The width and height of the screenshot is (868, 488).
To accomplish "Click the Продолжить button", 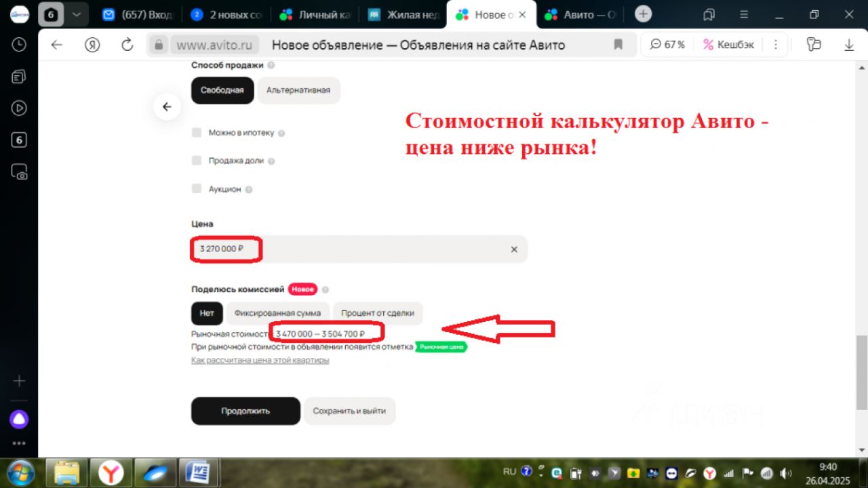I will (245, 411).
